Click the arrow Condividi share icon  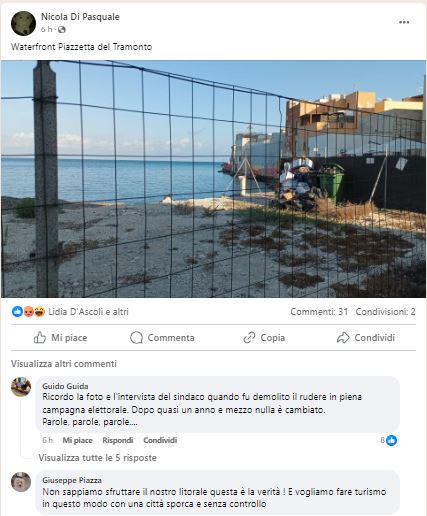(x=343, y=338)
